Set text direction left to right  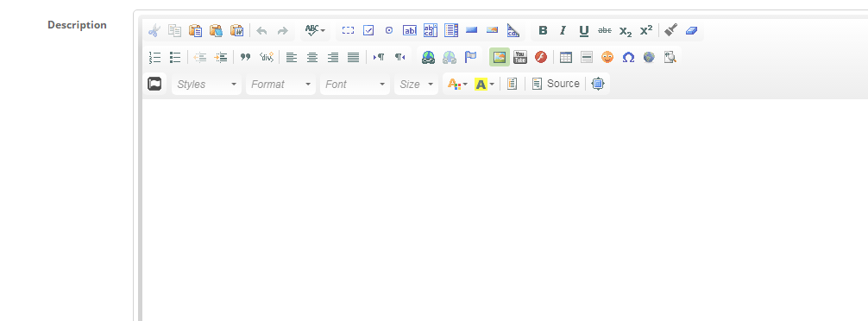[x=379, y=57]
